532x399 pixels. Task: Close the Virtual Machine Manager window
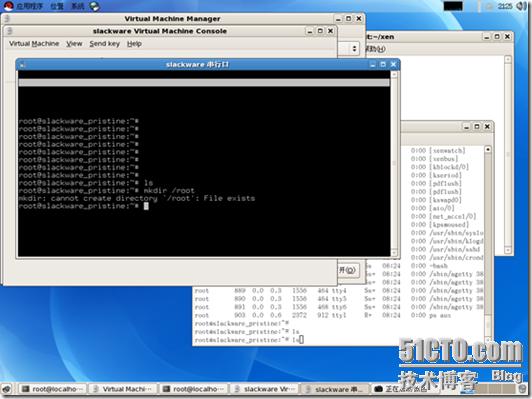tap(359, 19)
